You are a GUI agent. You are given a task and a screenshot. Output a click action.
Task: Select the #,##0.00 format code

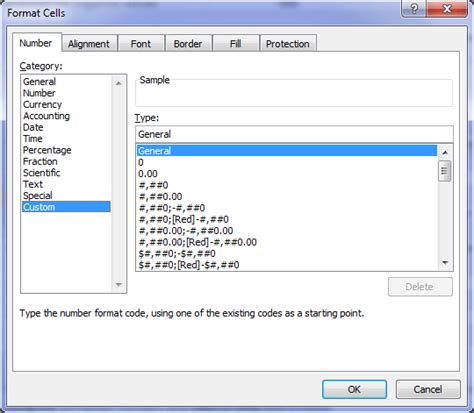point(287,196)
